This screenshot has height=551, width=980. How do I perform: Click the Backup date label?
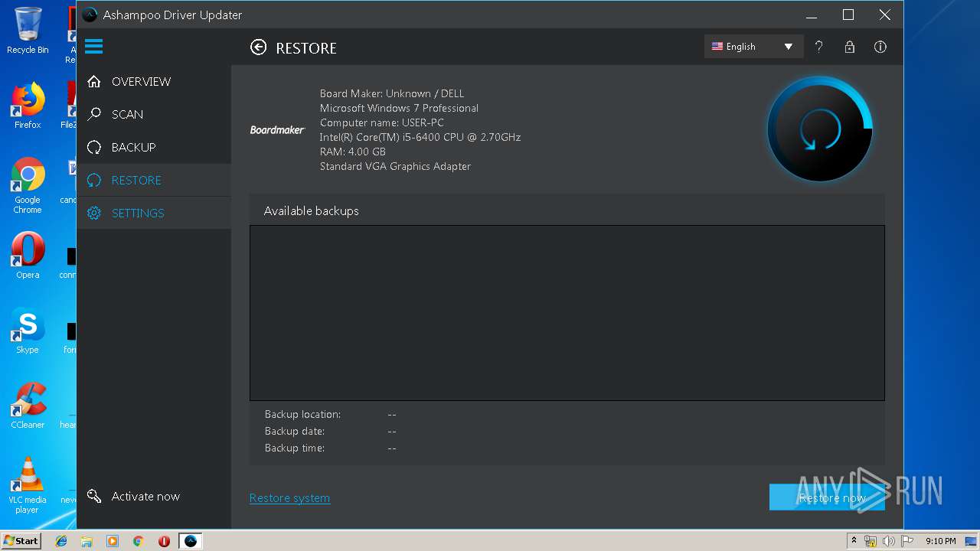click(x=295, y=431)
